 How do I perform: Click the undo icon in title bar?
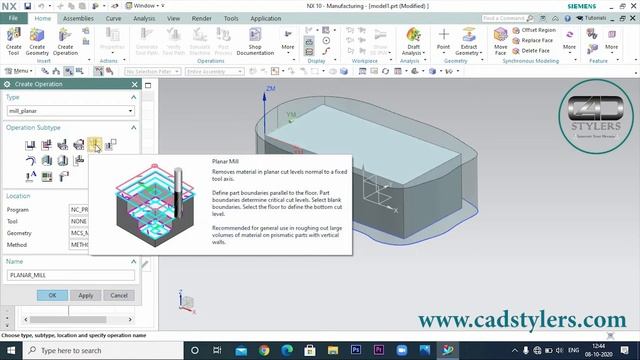[41, 6]
